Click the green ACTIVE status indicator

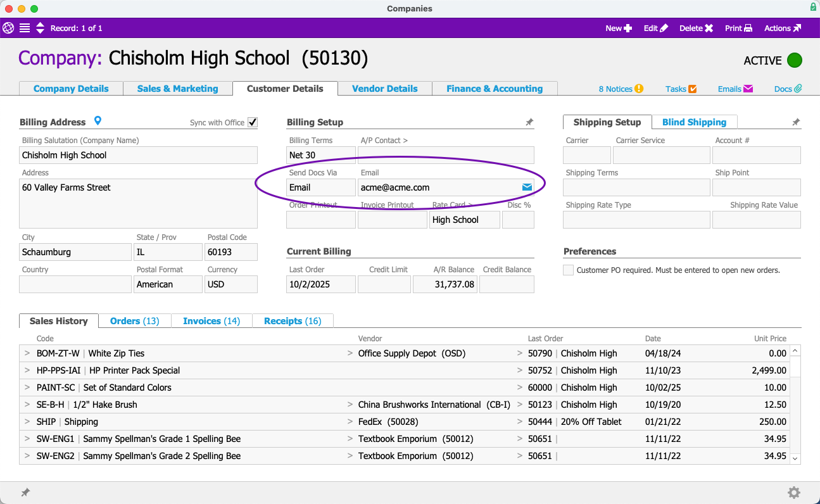coord(794,60)
